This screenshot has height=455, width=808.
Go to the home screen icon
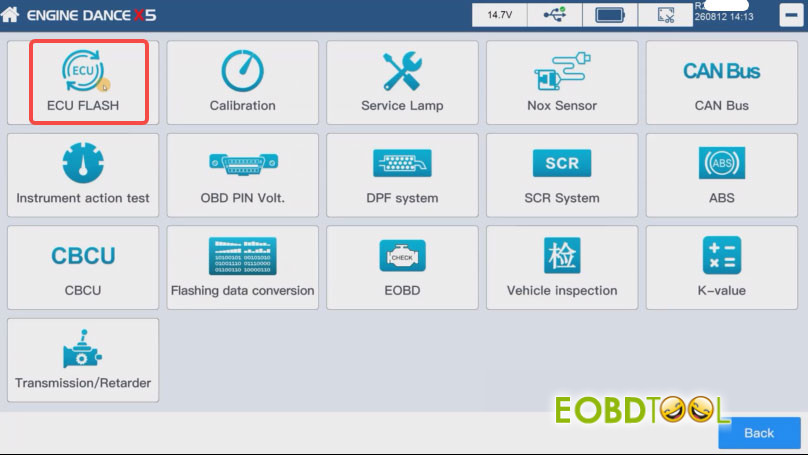10,14
